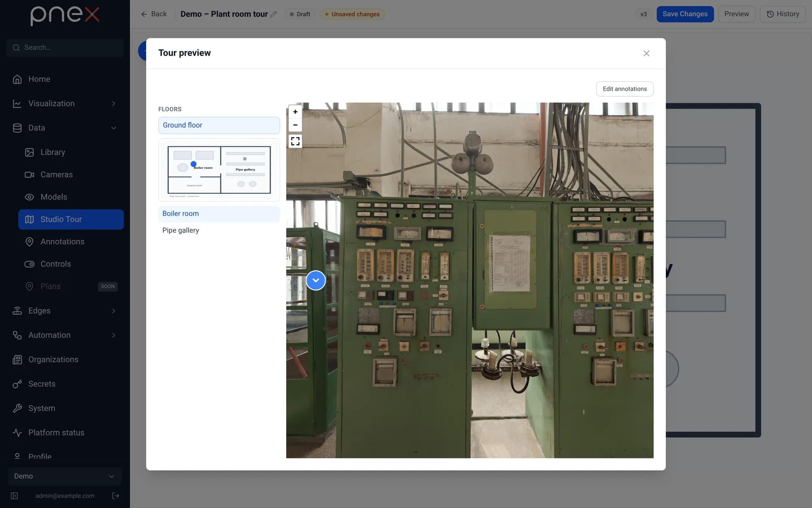Select the Ground floor entry
Screen dimensions: 812x508
click(219, 125)
